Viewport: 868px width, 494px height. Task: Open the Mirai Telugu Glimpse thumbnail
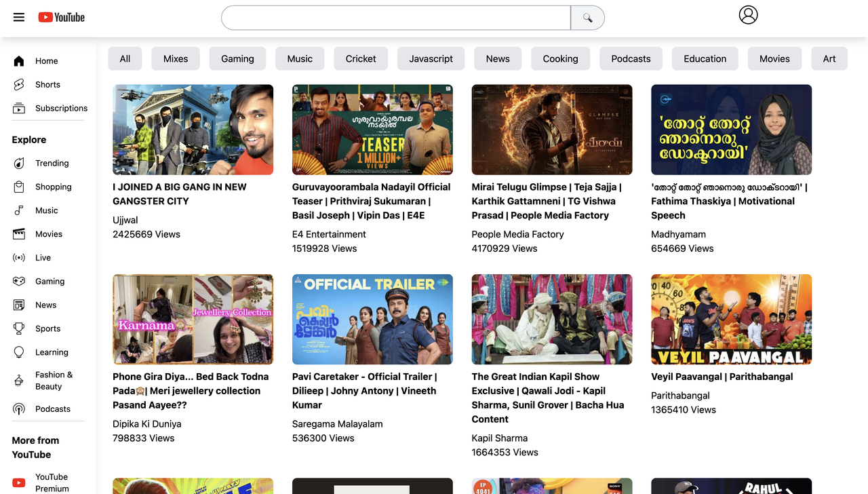(552, 130)
